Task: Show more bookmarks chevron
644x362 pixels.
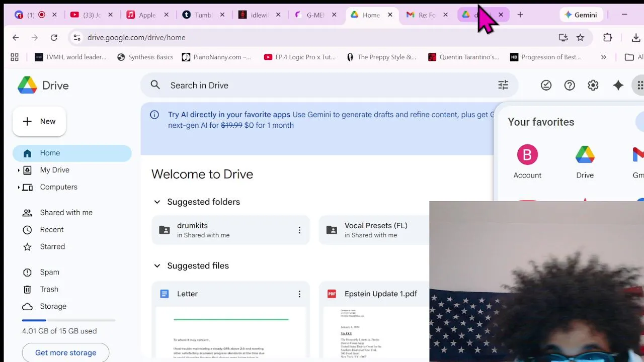Action: (604, 57)
